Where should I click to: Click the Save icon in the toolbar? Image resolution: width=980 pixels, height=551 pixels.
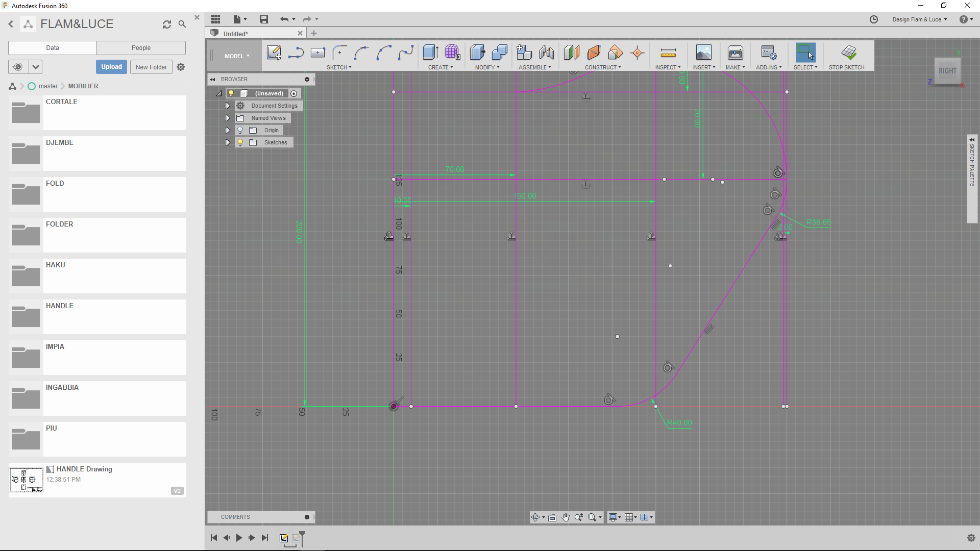264,19
